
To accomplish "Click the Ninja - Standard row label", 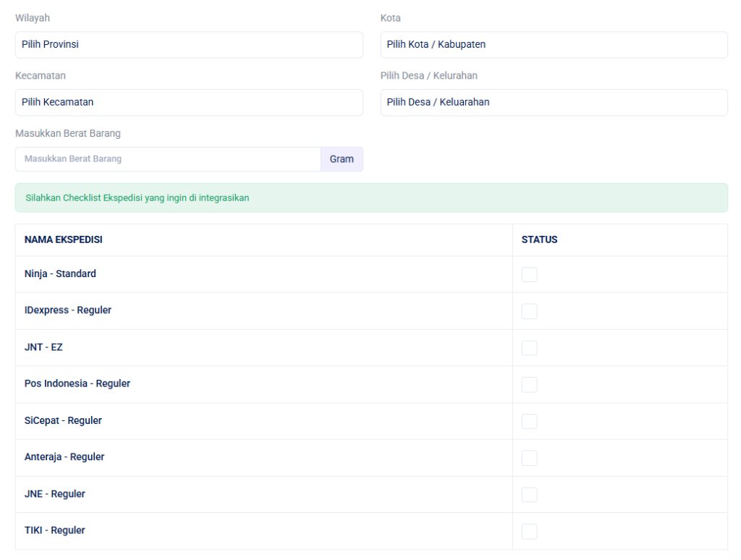I will tap(60, 274).
